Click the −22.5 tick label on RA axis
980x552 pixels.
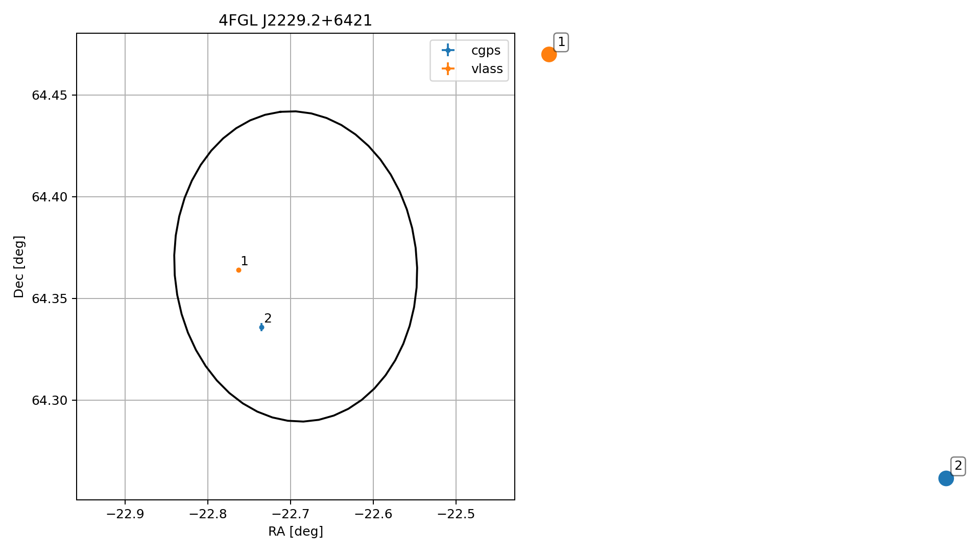click(x=456, y=514)
